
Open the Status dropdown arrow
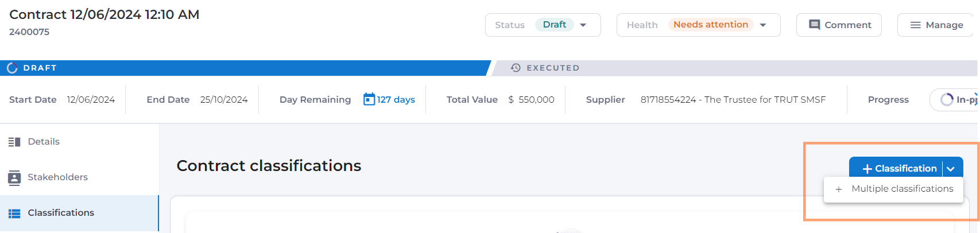(x=583, y=25)
